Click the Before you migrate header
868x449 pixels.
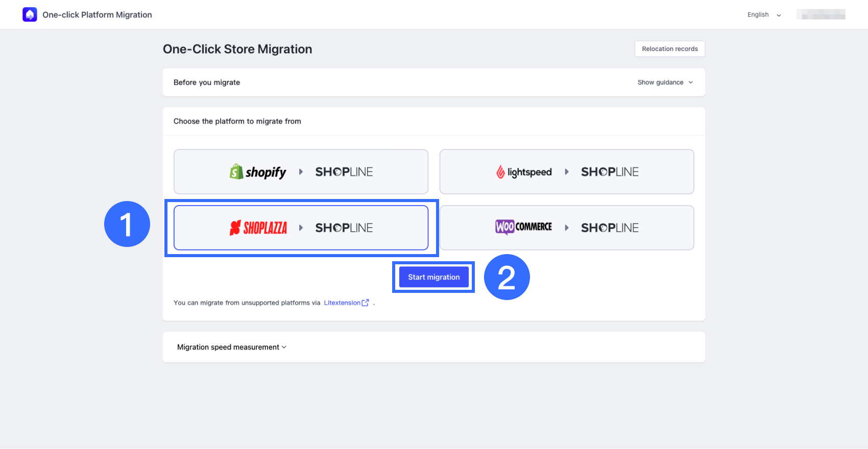point(207,82)
